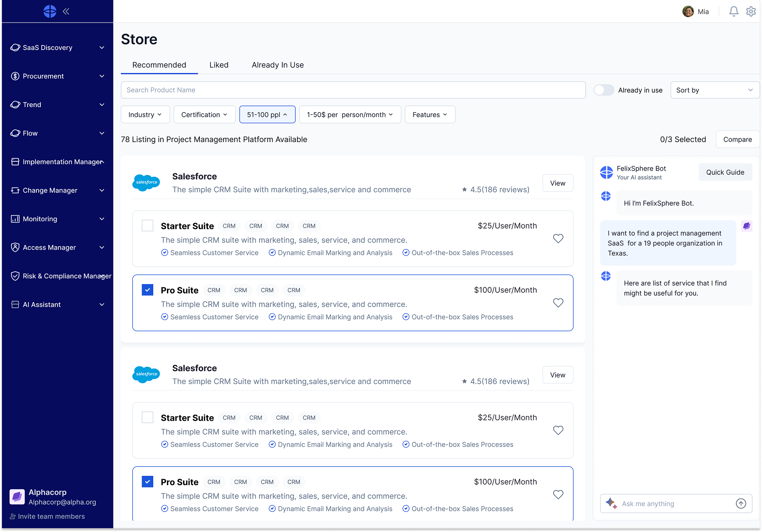Open settings gear icon
The height and width of the screenshot is (532, 762).
[x=751, y=11]
